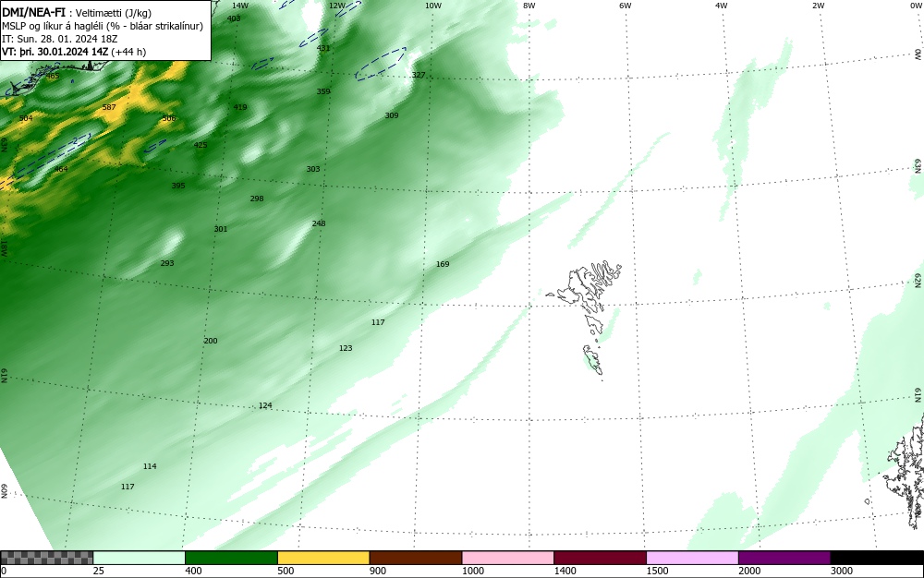Viewport: 924px width, 578px height.
Task: Click the dark red 1400–1500 legend swatch
Action: (600, 558)
